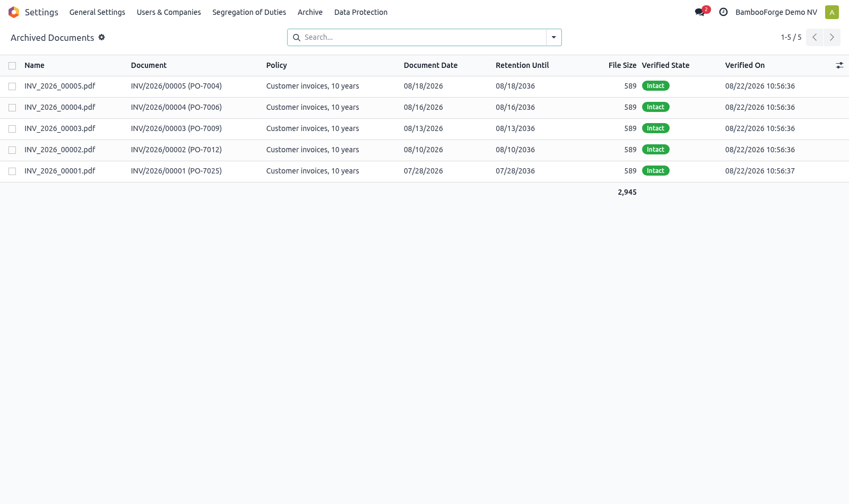
Task: Open the Segregation of Duties menu
Action: pos(249,12)
